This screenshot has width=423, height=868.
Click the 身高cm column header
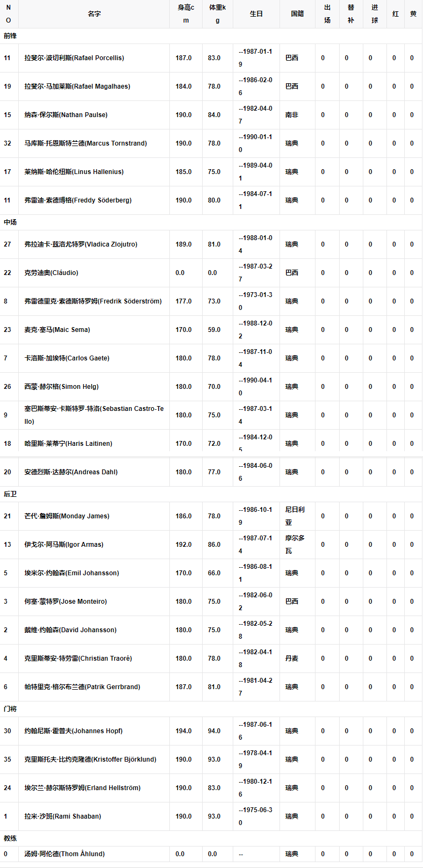click(186, 14)
